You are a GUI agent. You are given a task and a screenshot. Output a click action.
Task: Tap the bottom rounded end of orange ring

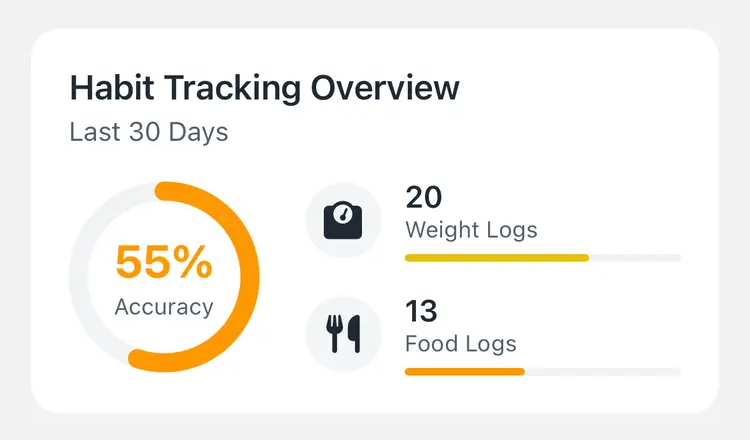(139, 360)
